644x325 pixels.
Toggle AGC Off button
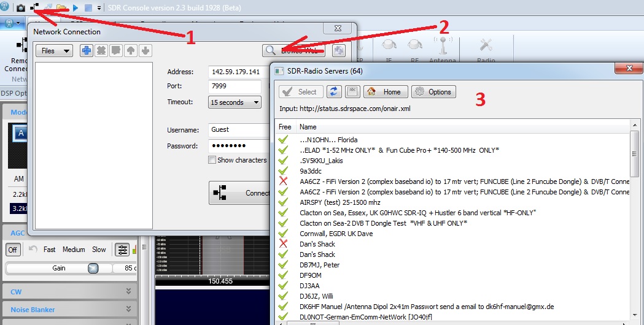click(x=13, y=250)
